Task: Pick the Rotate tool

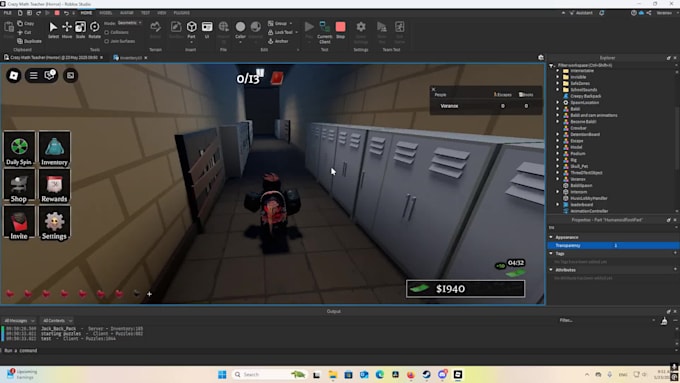Action: [x=94, y=30]
